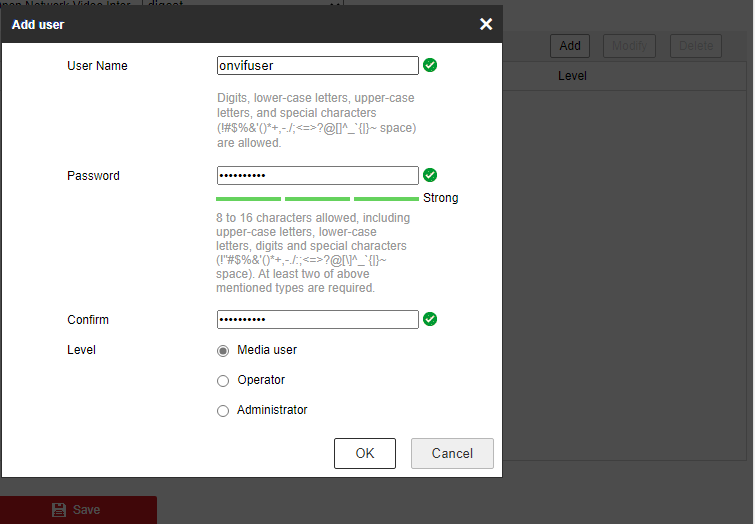Screen dimensions: 755x524
Task: Click the Delete button in user list
Action: tap(697, 45)
